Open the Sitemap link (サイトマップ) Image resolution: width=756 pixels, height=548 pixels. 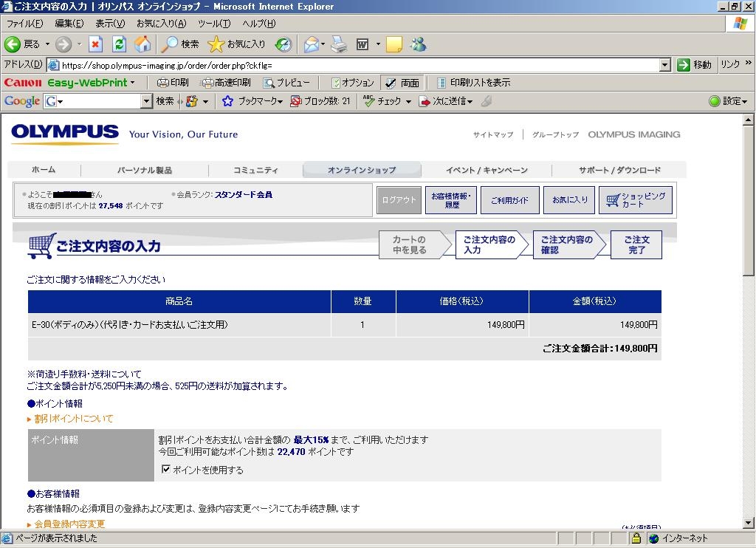(x=493, y=134)
